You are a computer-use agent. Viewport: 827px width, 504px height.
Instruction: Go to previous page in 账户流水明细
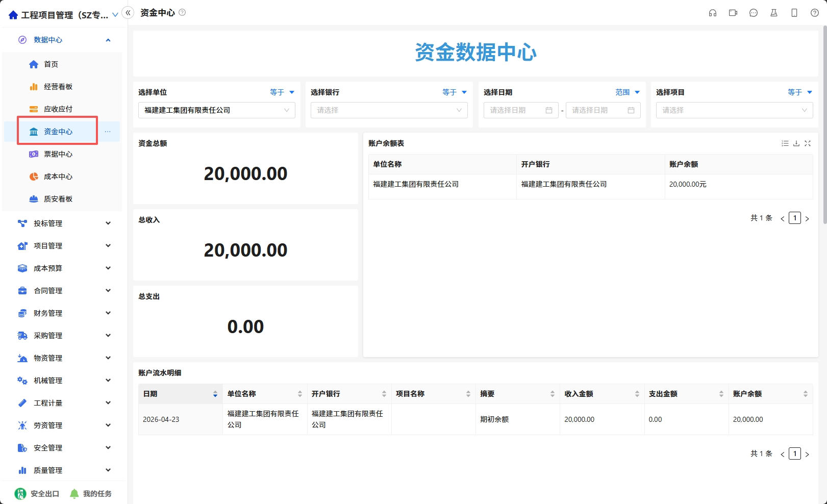(x=783, y=454)
